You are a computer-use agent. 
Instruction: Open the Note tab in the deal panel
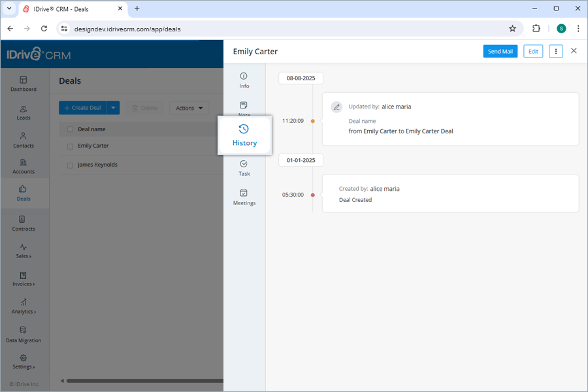[x=244, y=108]
